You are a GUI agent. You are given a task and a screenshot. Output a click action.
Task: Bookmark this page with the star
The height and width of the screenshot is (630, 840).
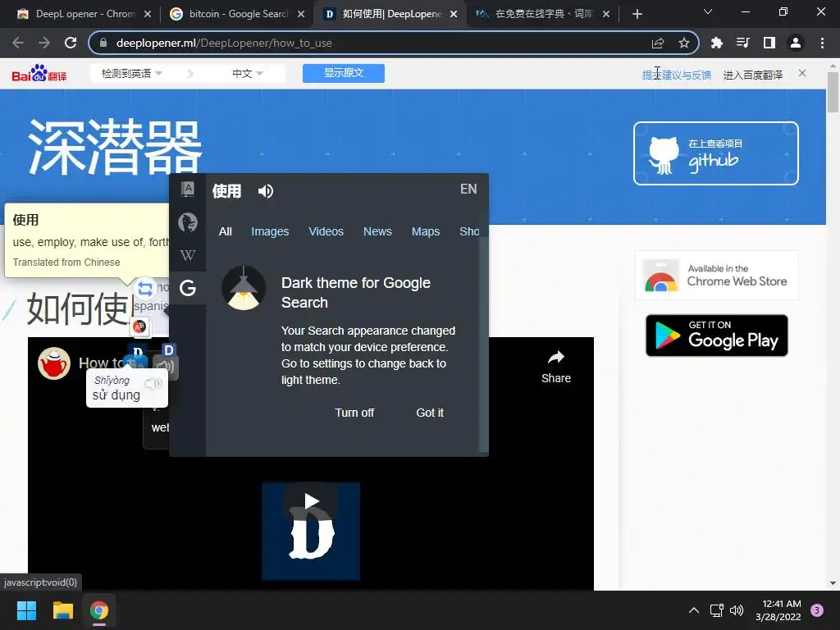683,43
